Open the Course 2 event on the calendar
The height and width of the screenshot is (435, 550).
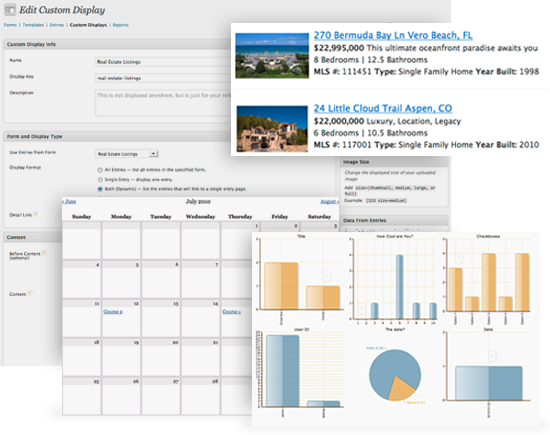click(113, 312)
